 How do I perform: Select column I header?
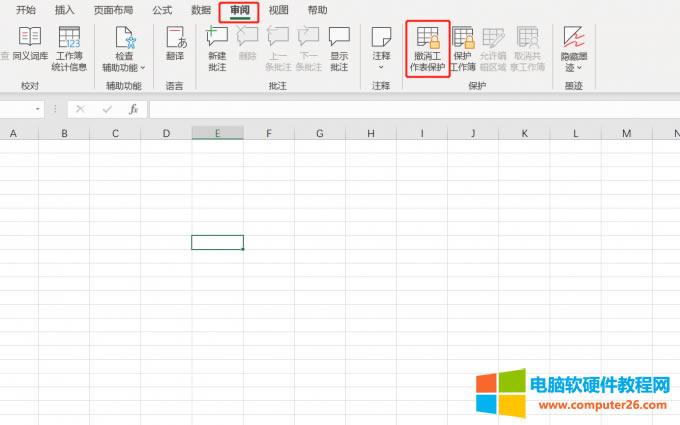[x=422, y=133]
